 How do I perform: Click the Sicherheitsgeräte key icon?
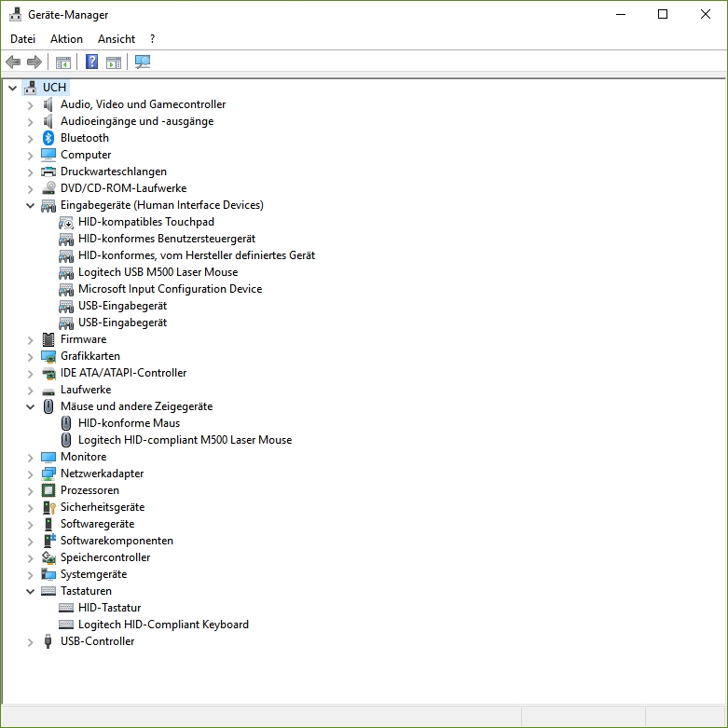(x=48, y=507)
